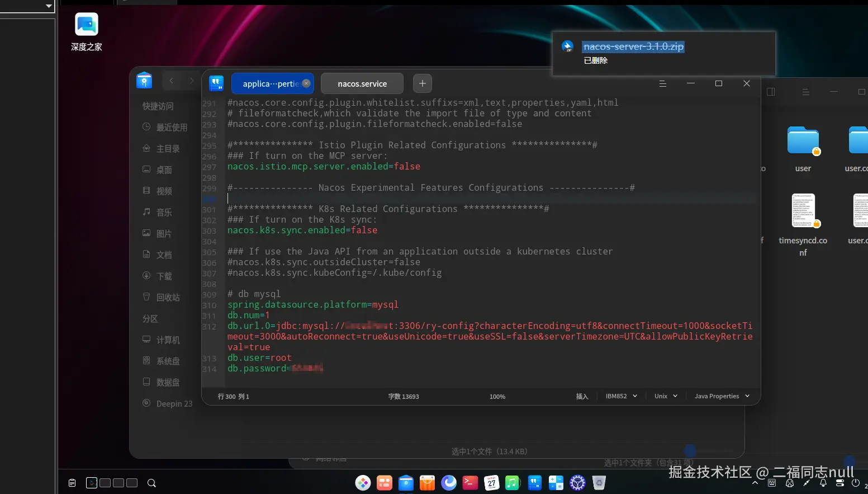Click the db.user=root line
This screenshot has height=494, width=868.
click(259, 358)
